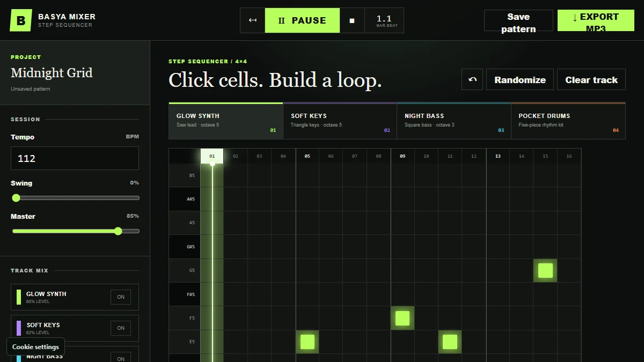Adjust the Swing slider
This screenshot has width=644, height=362.
(x=75, y=198)
